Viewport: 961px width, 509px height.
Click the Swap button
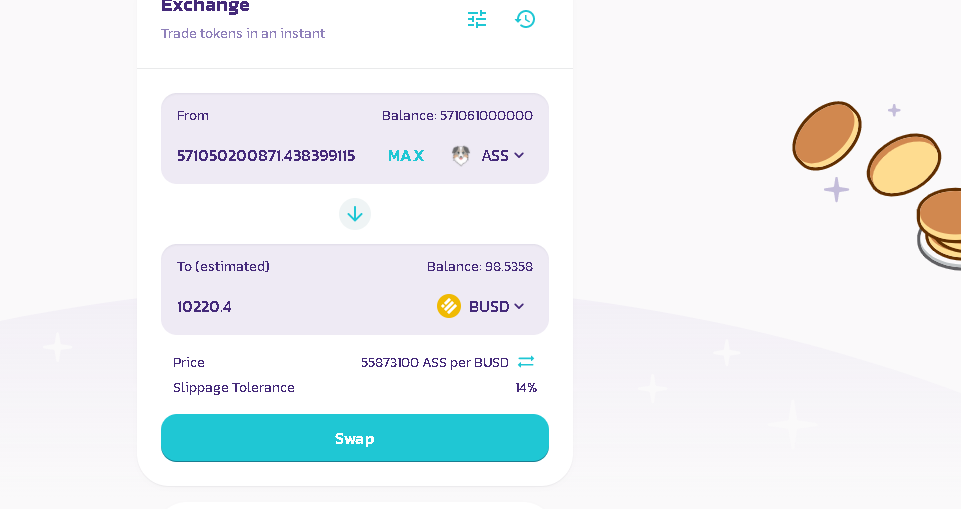(355, 438)
